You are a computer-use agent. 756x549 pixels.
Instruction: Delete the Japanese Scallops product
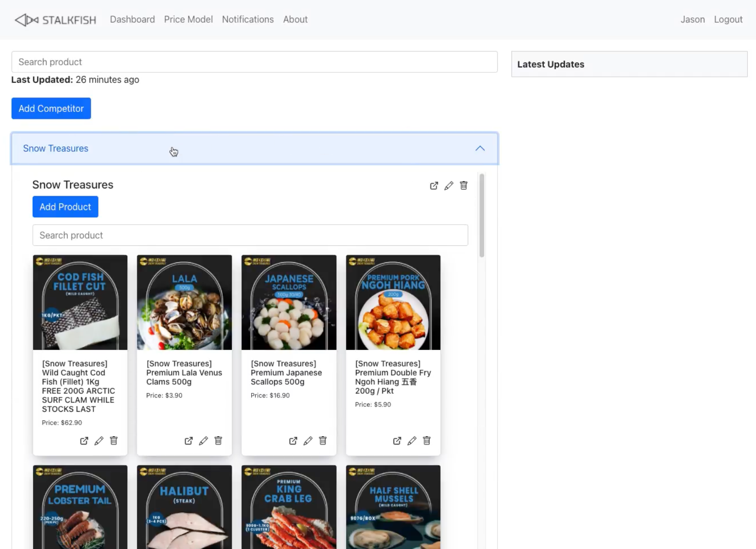point(323,440)
